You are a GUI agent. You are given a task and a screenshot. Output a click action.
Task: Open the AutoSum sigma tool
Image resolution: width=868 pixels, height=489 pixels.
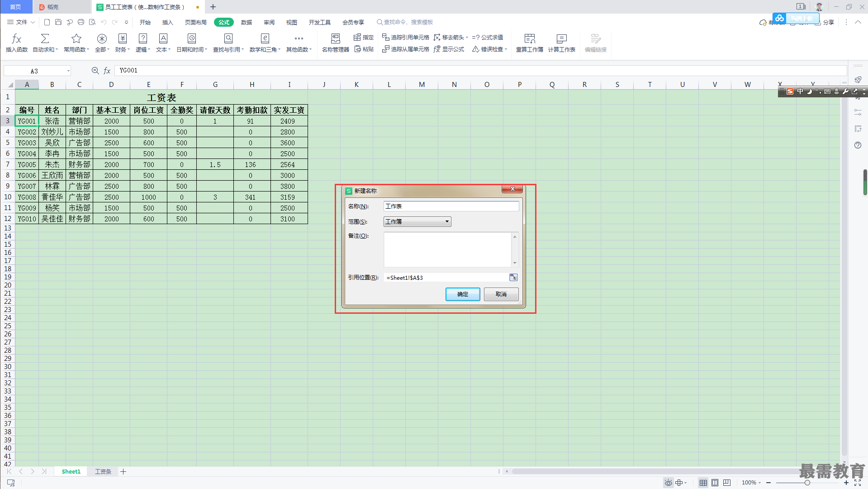click(x=45, y=39)
